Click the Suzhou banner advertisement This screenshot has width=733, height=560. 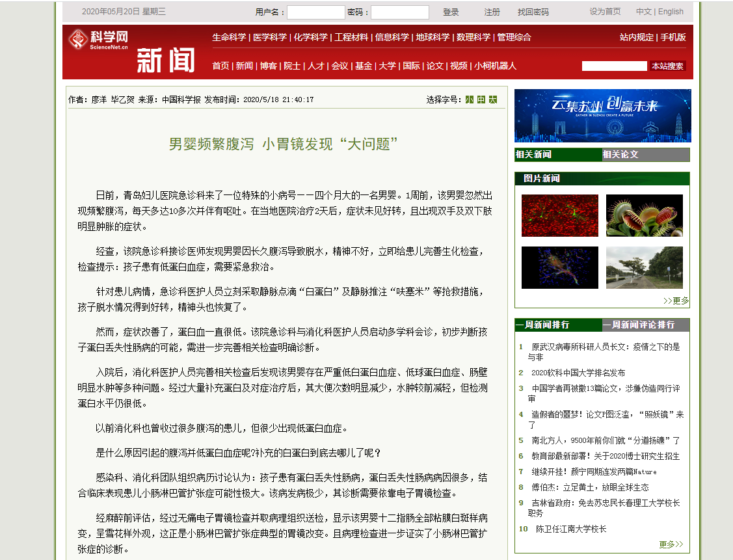click(602, 116)
